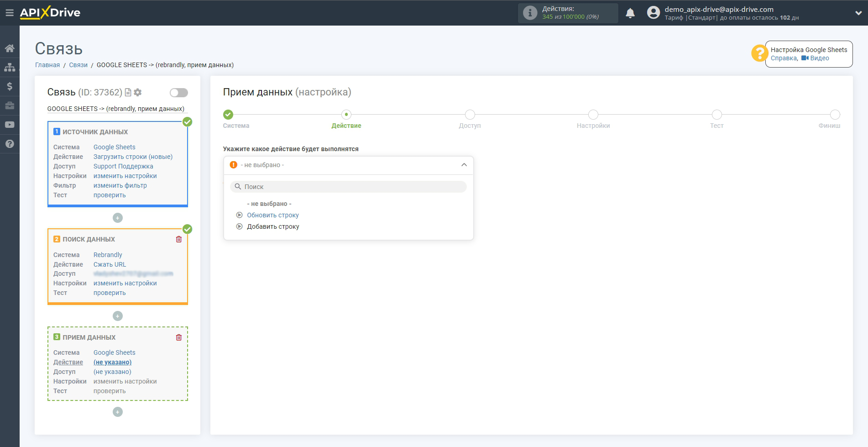Screen dimensions: 868x447
Task: Click the actions info icon
Action: coord(530,13)
